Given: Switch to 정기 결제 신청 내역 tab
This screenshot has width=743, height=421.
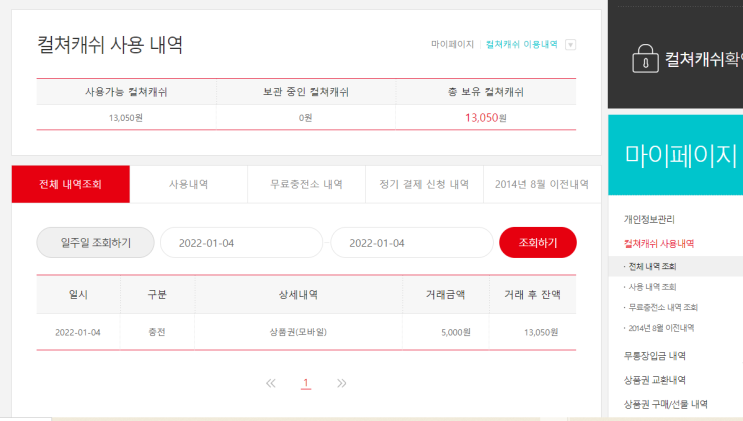Looking at the screenshot, I should [x=424, y=185].
